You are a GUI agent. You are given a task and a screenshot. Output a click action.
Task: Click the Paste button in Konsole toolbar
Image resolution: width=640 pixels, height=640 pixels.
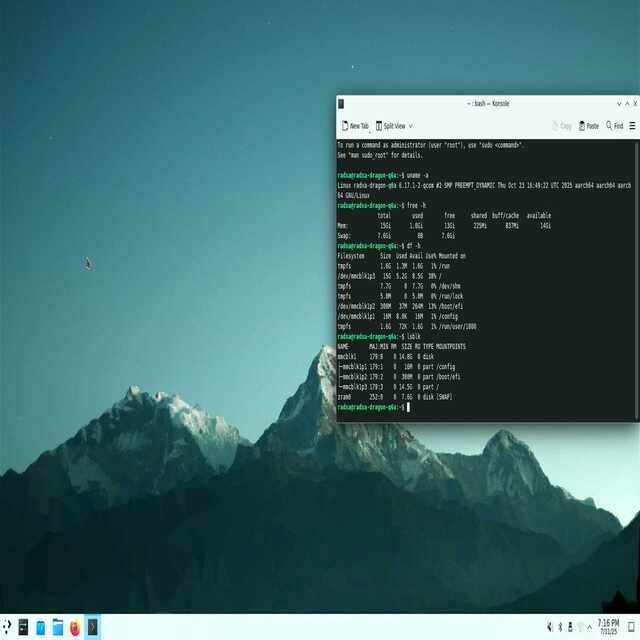click(x=589, y=126)
